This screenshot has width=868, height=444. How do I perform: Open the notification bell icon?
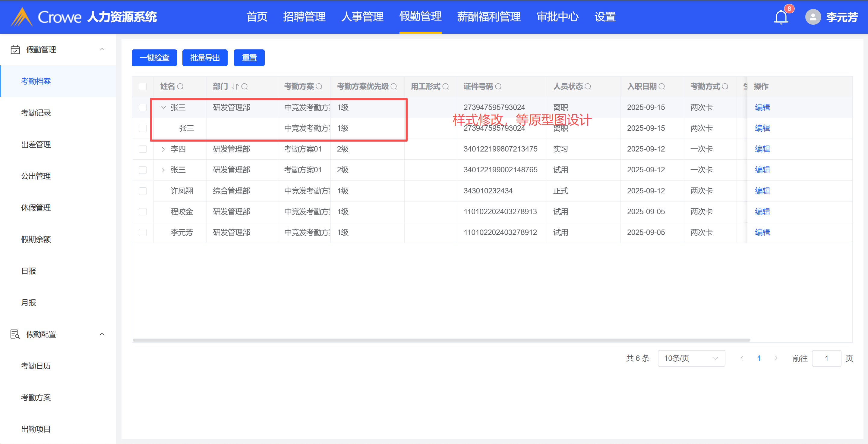781,17
